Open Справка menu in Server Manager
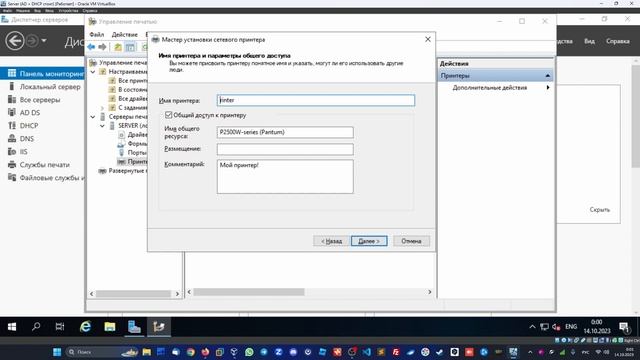 click(x=618, y=41)
